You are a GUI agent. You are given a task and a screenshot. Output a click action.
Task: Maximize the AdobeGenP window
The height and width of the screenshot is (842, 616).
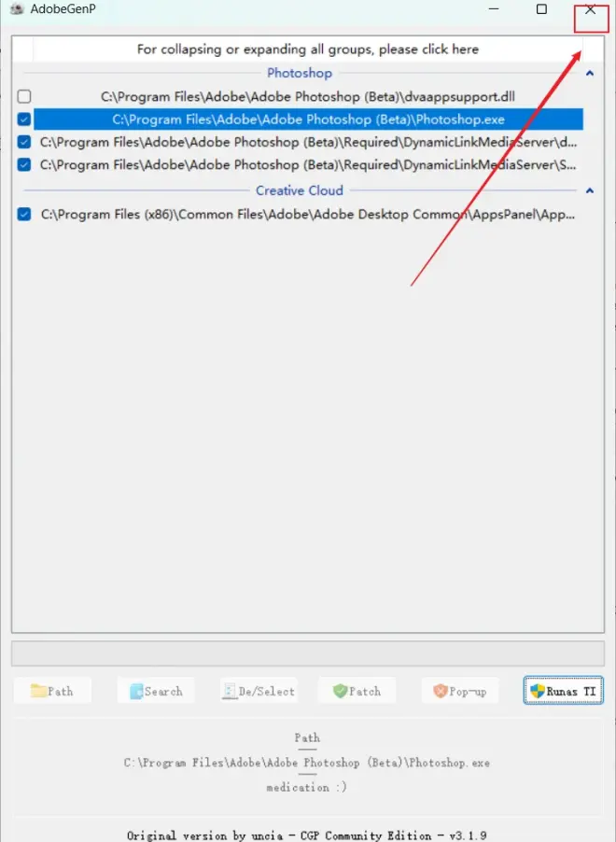542,9
